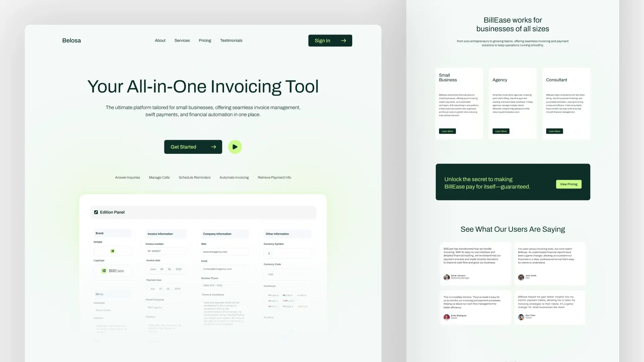Screen dimensions: 644x362
Task: Click the invoice date field June 06
Action: coord(166,269)
